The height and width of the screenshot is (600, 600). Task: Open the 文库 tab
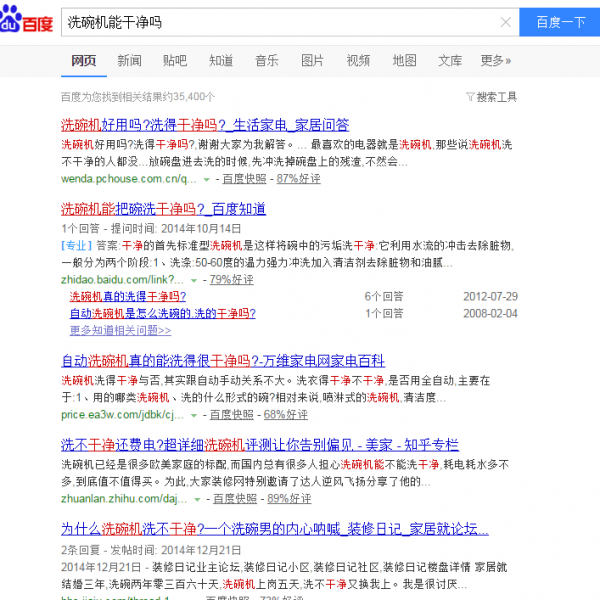tap(450, 60)
